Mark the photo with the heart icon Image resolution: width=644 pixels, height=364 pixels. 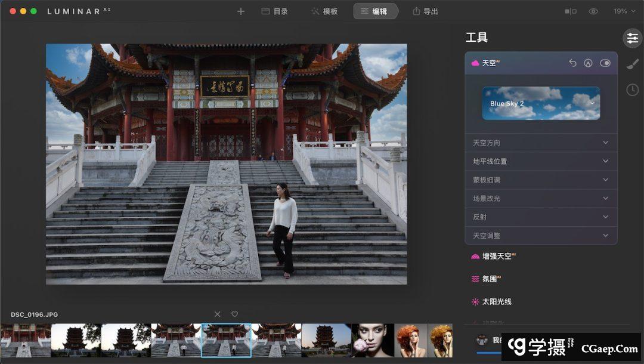[x=235, y=314]
